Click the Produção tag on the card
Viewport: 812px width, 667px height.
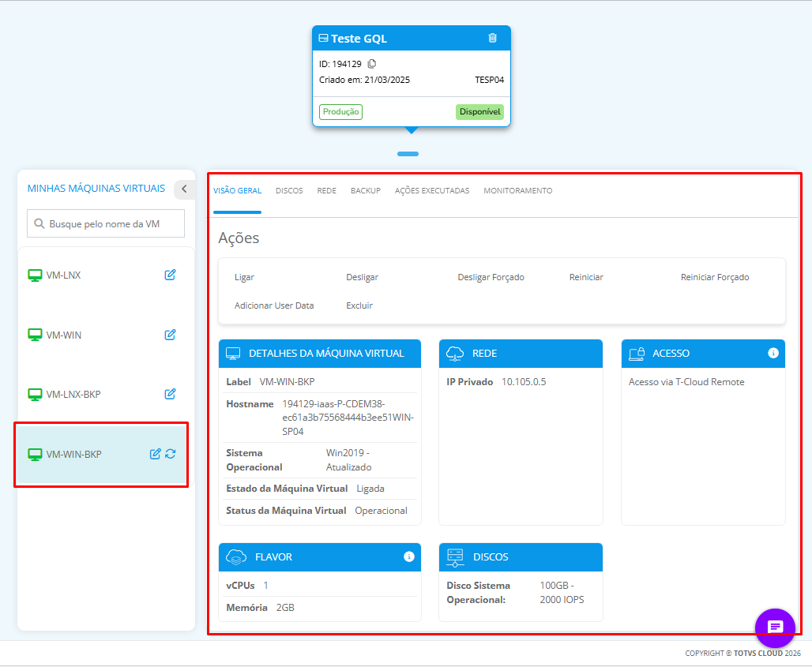click(x=340, y=112)
